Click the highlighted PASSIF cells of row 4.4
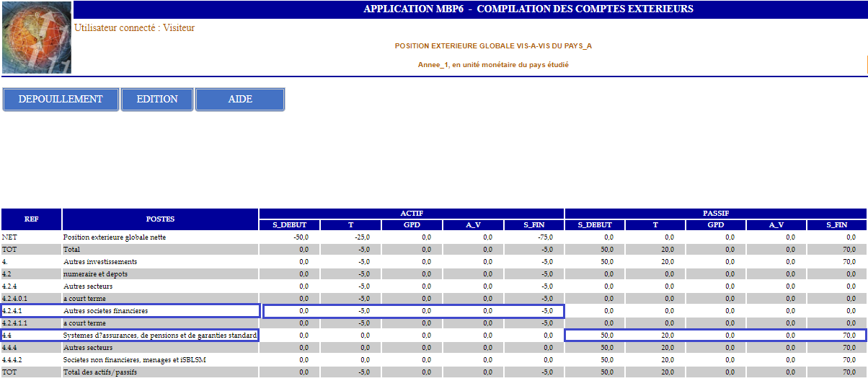The height and width of the screenshot is (381, 868). (714, 336)
